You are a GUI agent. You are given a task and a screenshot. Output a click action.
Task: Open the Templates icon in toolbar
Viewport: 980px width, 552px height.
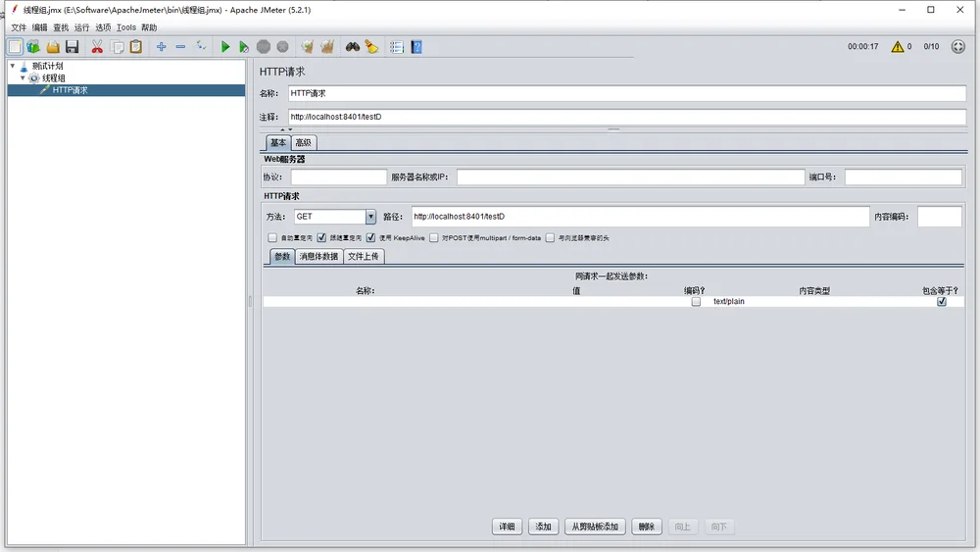pyautogui.click(x=33, y=47)
